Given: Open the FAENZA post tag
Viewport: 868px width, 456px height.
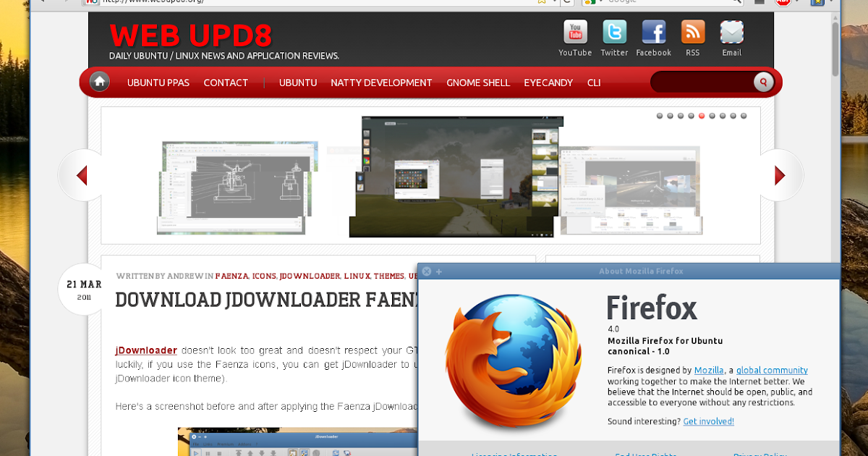Looking at the screenshot, I should click(x=231, y=276).
